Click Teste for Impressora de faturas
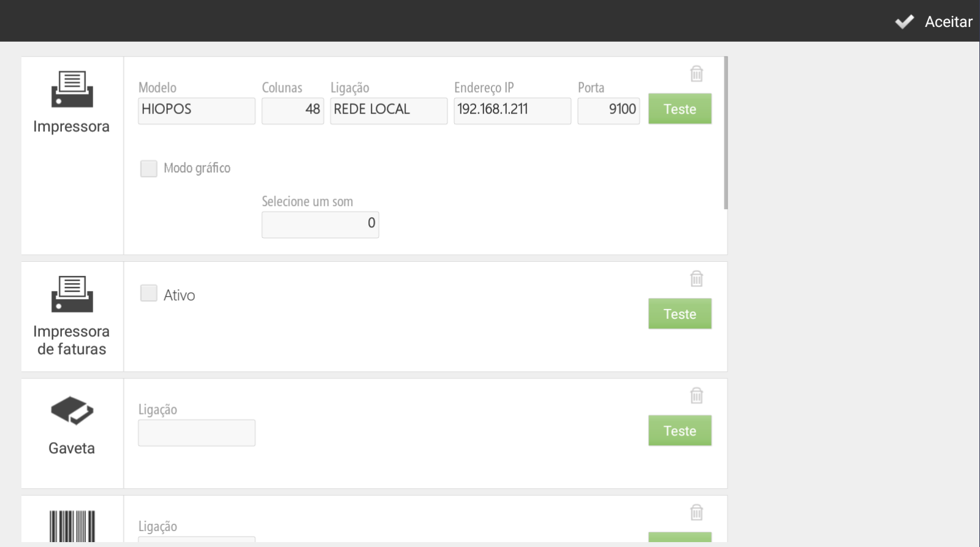This screenshot has height=547, width=980. [x=680, y=313]
